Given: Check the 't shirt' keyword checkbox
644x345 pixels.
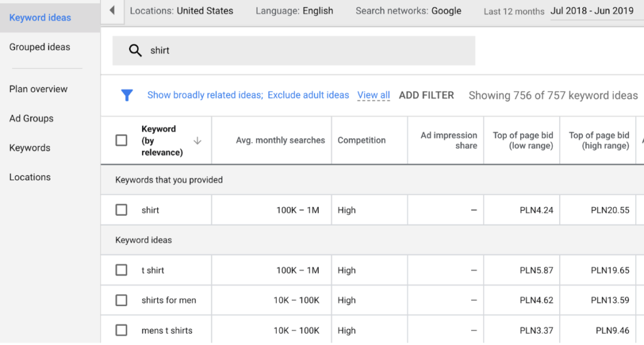Looking at the screenshot, I should coord(121,270).
